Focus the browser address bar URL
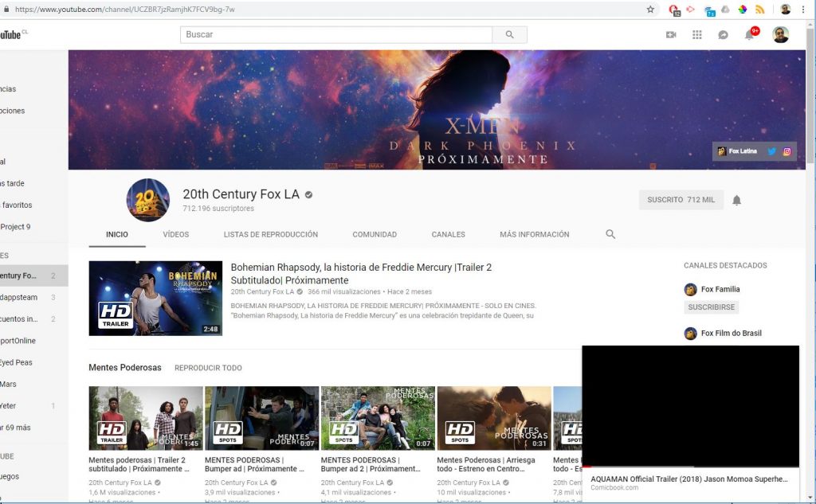 click(125, 10)
